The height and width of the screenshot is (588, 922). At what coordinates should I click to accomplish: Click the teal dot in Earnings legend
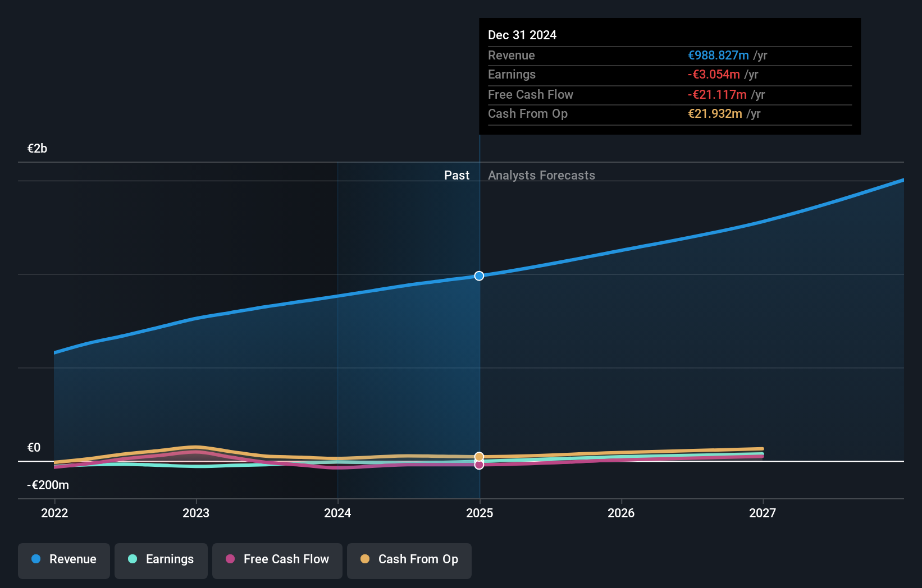pos(133,559)
